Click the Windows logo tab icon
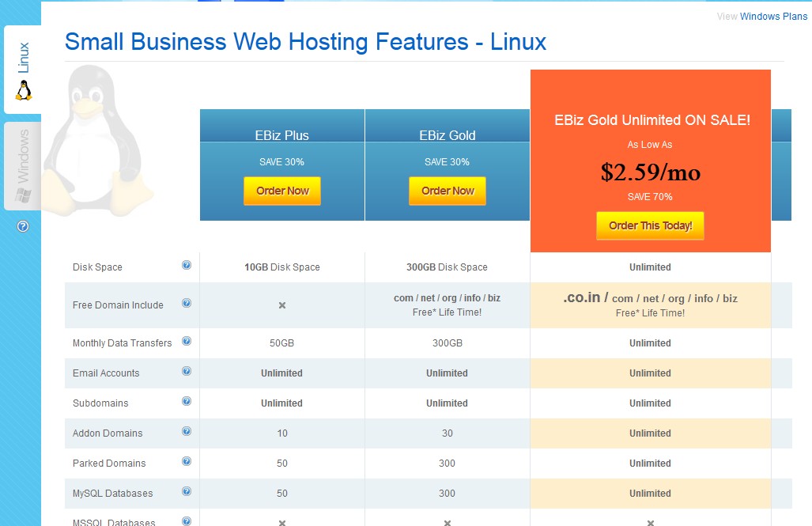This screenshot has width=812, height=526. [x=23, y=195]
